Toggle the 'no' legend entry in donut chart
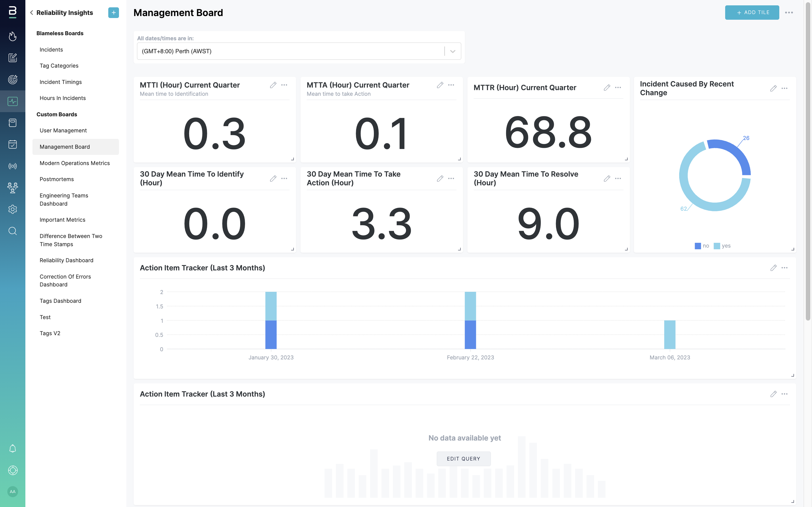The height and width of the screenshot is (507, 812). click(x=701, y=246)
